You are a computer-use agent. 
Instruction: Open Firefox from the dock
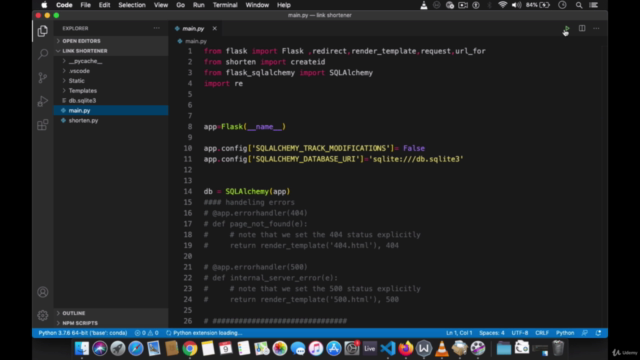coord(406,348)
